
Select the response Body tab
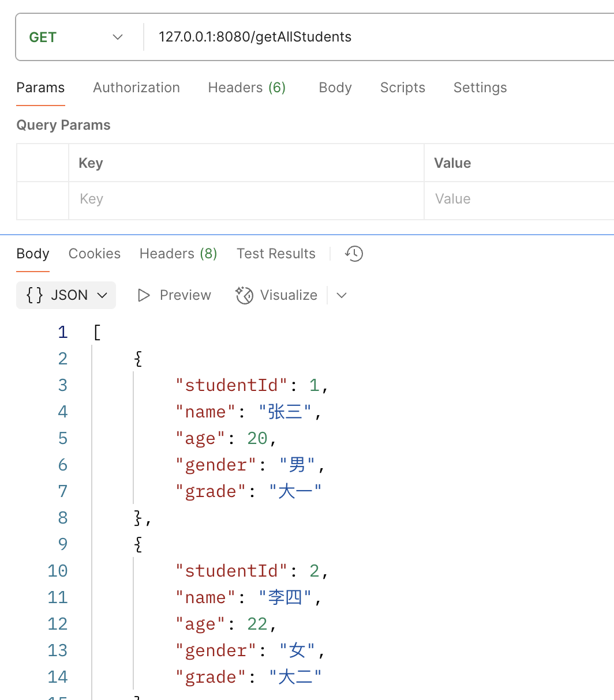pos(33,254)
